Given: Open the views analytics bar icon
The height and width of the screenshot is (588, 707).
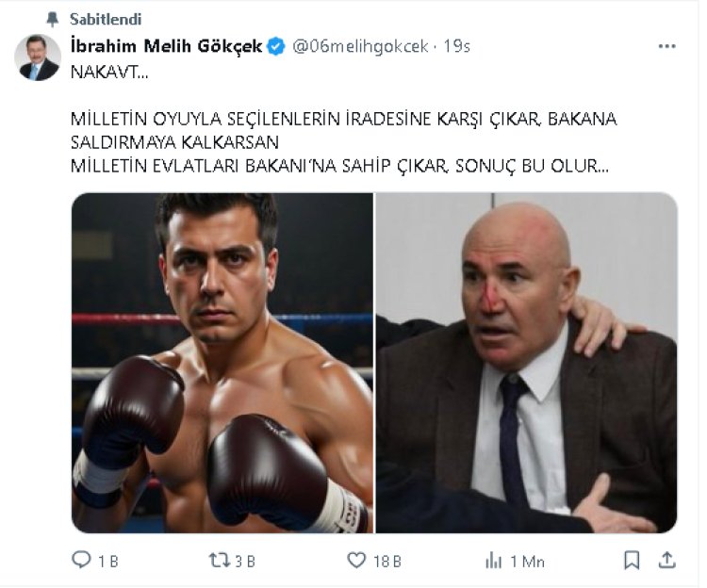Looking at the screenshot, I should pos(493,561).
